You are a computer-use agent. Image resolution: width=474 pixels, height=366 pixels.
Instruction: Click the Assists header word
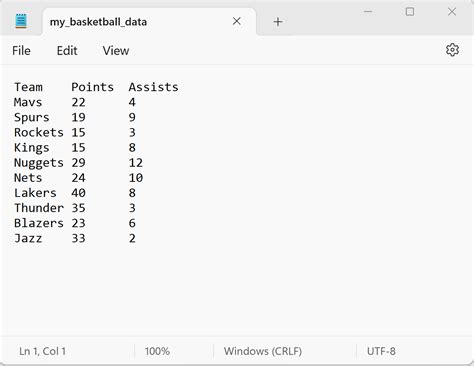click(153, 87)
